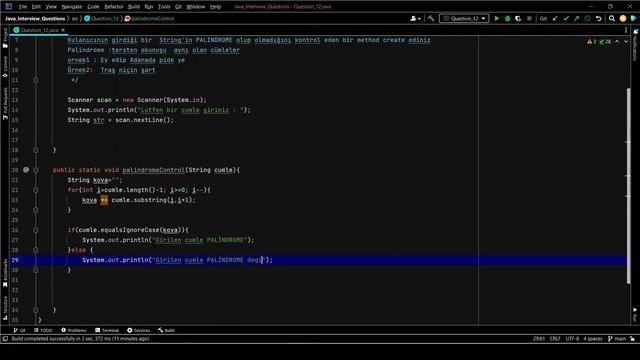Collapse the if block fold on line 26
Image resolution: width=640 pixels, height=360 pixels.
(x=36, y=230)
